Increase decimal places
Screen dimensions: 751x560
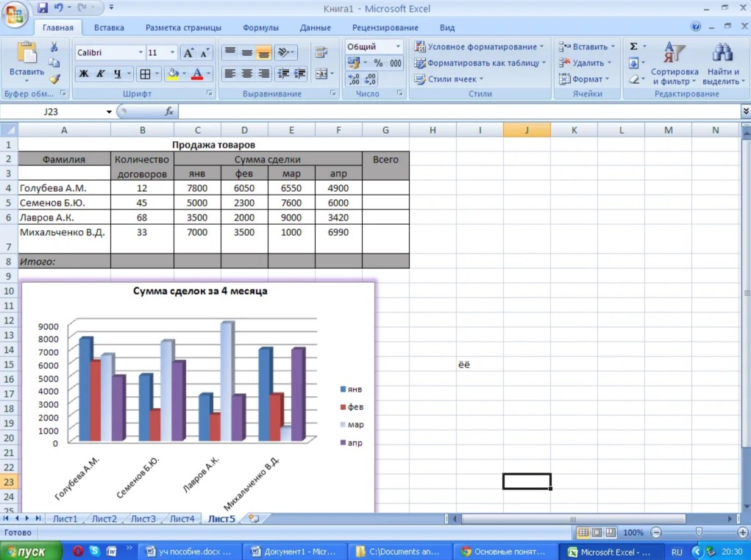pyautogui.click(x=354, y=79)
